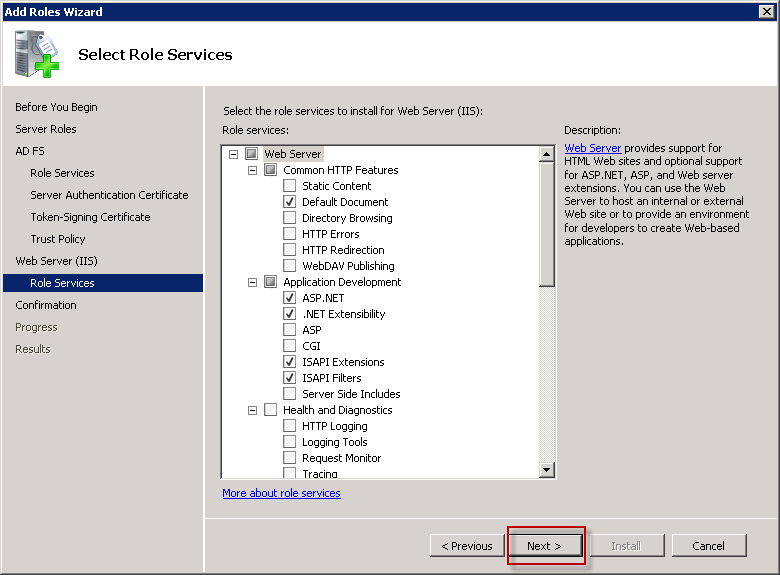Check the Tracing checkbox
Viewport: 780px width, 575px height.
(x=290, y=473)
